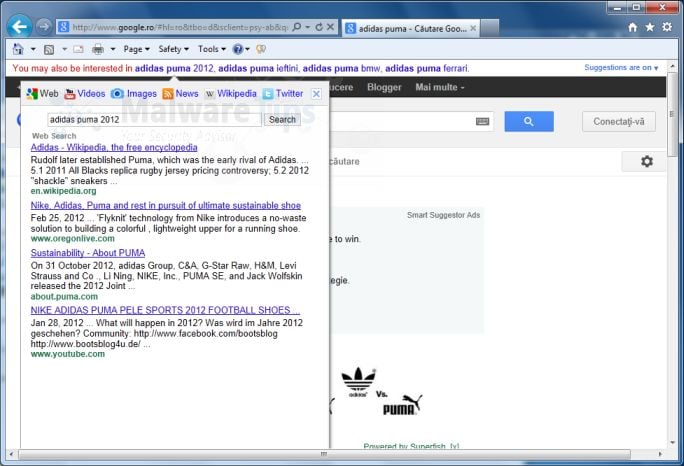Click suggestion 'adidas puma ferrari'

[426, 69]
